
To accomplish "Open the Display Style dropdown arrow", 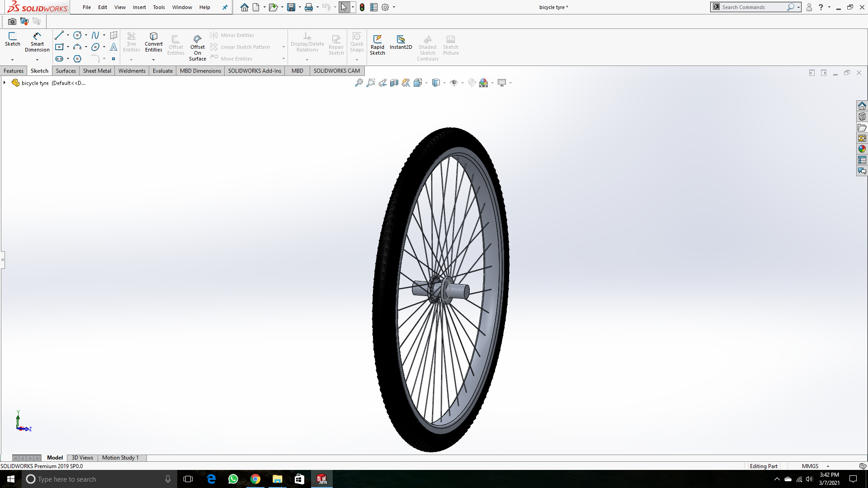I will 445,83.
